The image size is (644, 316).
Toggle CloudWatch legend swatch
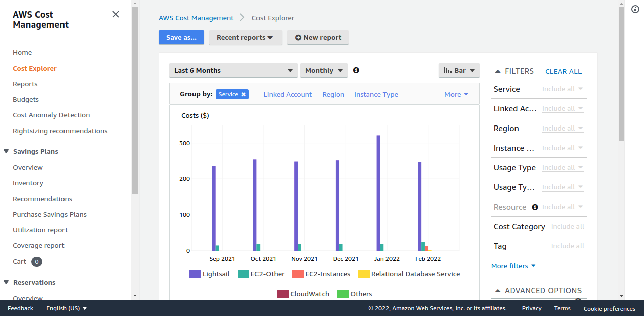coord(283,294)
